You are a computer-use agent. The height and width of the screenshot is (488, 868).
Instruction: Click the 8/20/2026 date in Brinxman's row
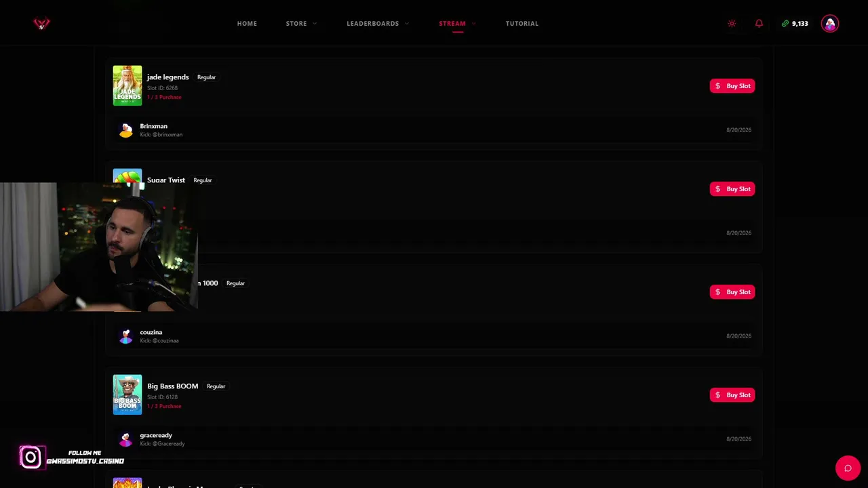tap(739, 130)
